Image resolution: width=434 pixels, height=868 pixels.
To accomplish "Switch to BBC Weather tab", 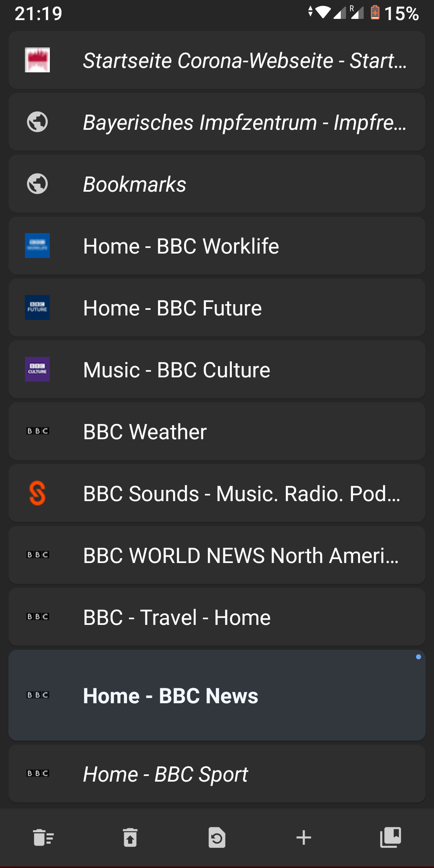I will pos(217,432).
